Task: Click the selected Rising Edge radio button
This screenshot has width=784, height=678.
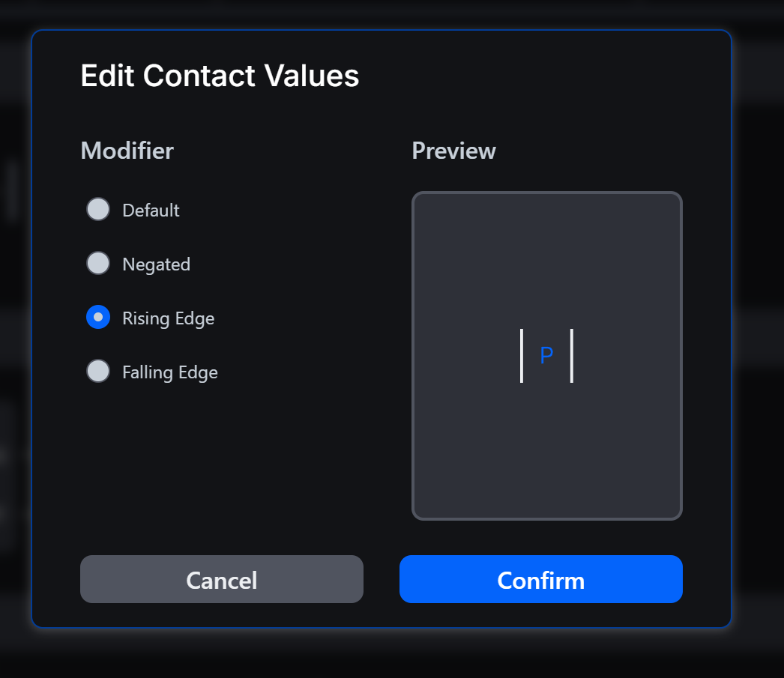Action: click(x=98, y=318)
